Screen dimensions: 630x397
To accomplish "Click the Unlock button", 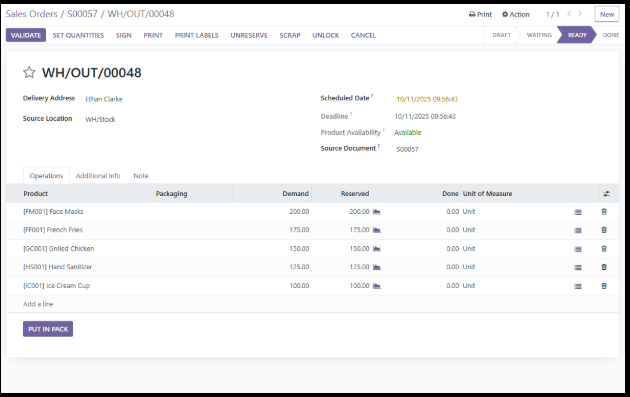I will tap(326, 35).
